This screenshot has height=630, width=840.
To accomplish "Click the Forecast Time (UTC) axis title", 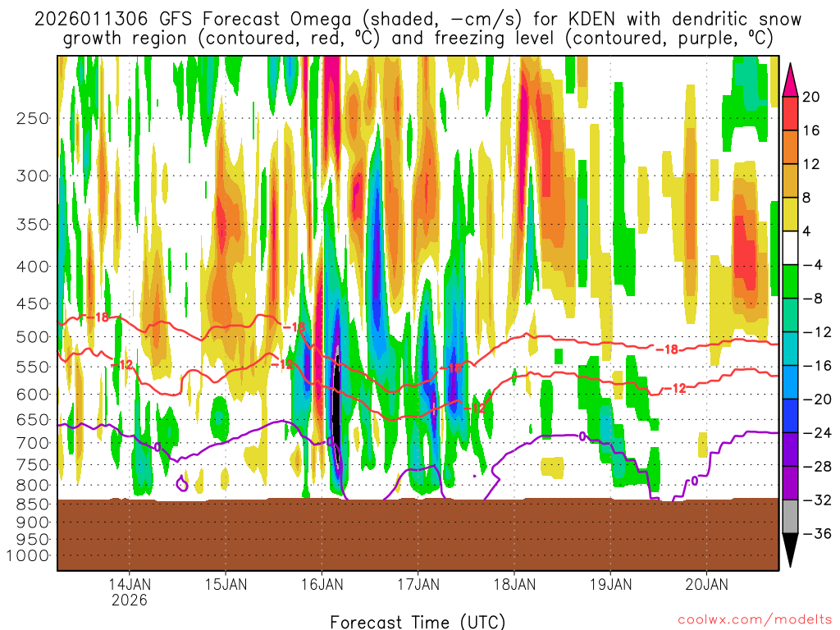I will click(x=418, y=622).
